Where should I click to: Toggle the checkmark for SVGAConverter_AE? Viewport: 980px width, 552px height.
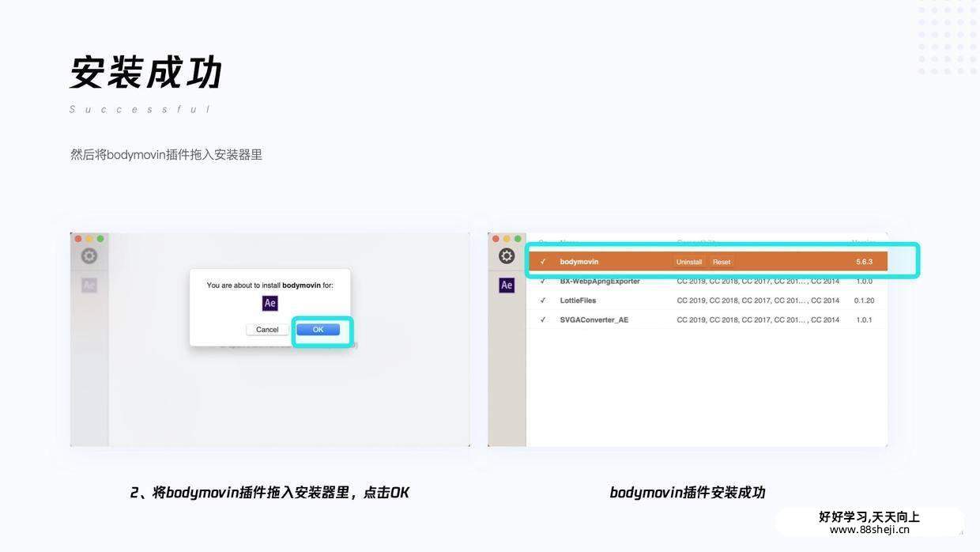543,319
